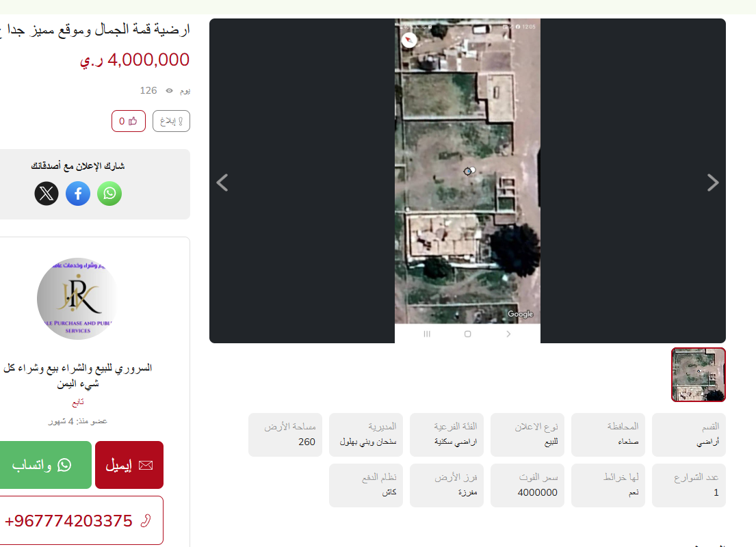Viewport: 756px width, 547px height.
Task: Select the مساحة الأرض 260 detail box
Action: tap(285, 435)
